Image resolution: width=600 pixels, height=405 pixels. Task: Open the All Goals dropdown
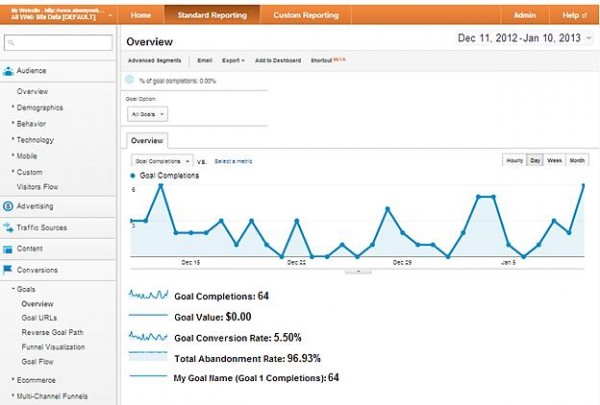point(149,115)
